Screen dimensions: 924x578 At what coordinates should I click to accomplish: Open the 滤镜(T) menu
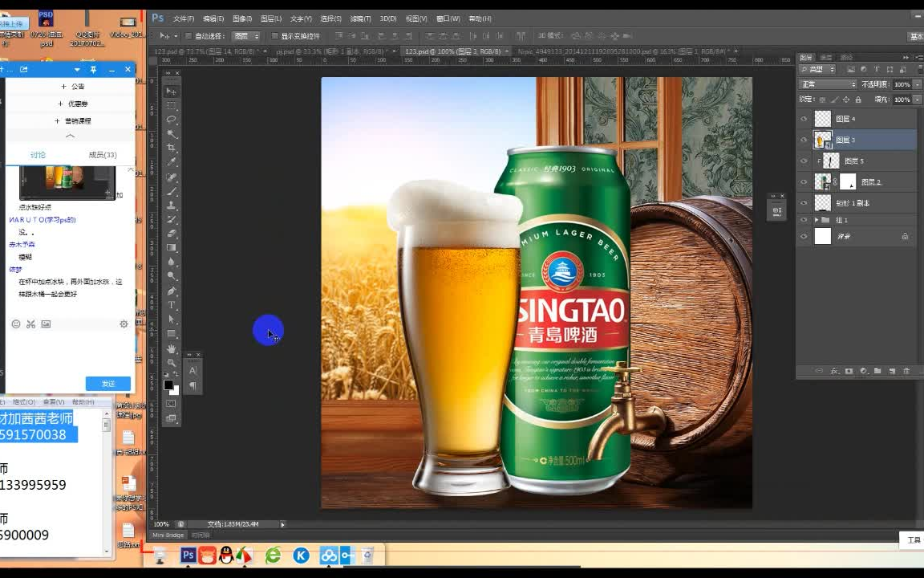[362, 18]
